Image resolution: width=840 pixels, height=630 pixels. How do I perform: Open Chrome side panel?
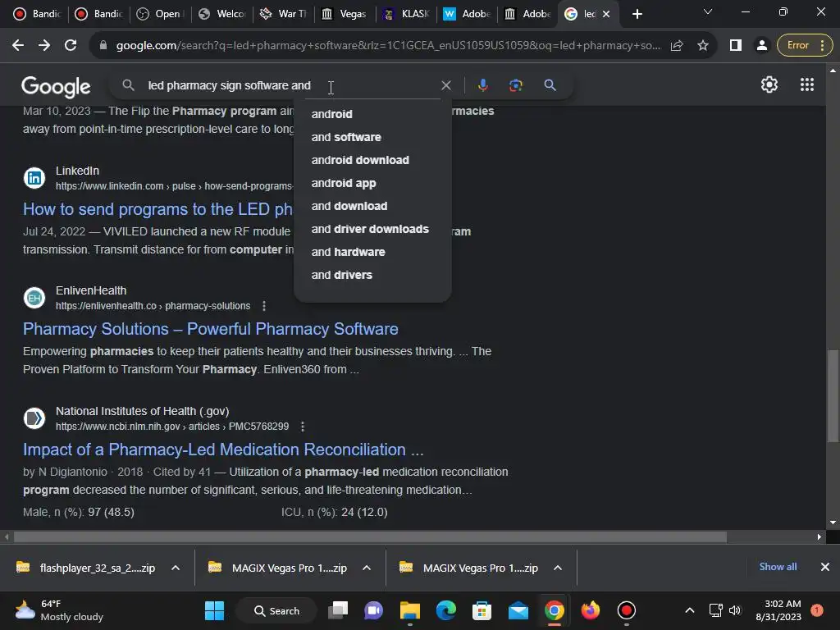tap(736, 46)
